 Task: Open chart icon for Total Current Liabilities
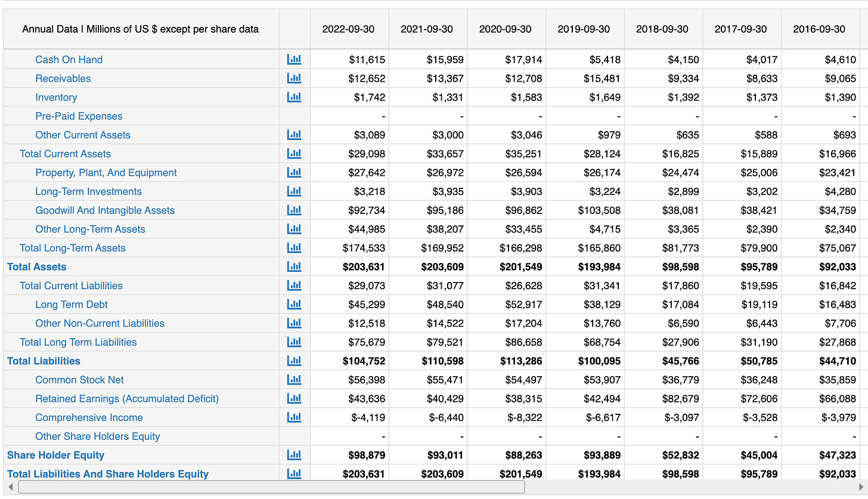pos(294,286)
